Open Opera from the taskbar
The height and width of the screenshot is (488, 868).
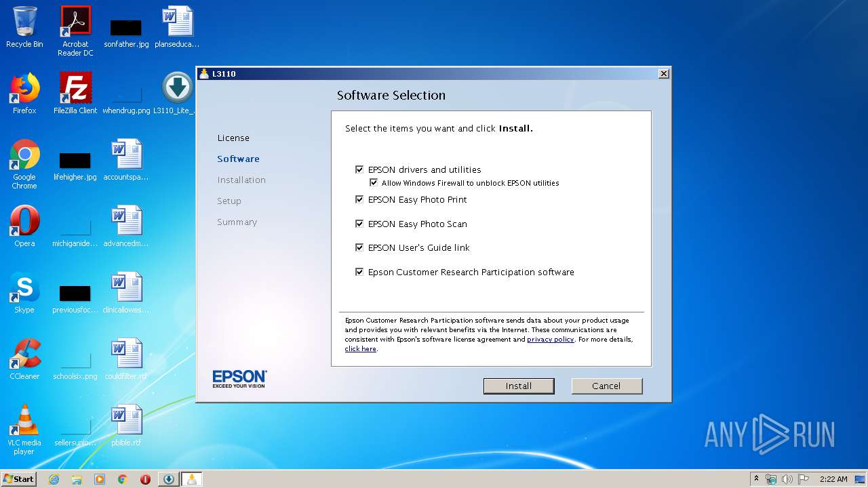pos(145,479)
